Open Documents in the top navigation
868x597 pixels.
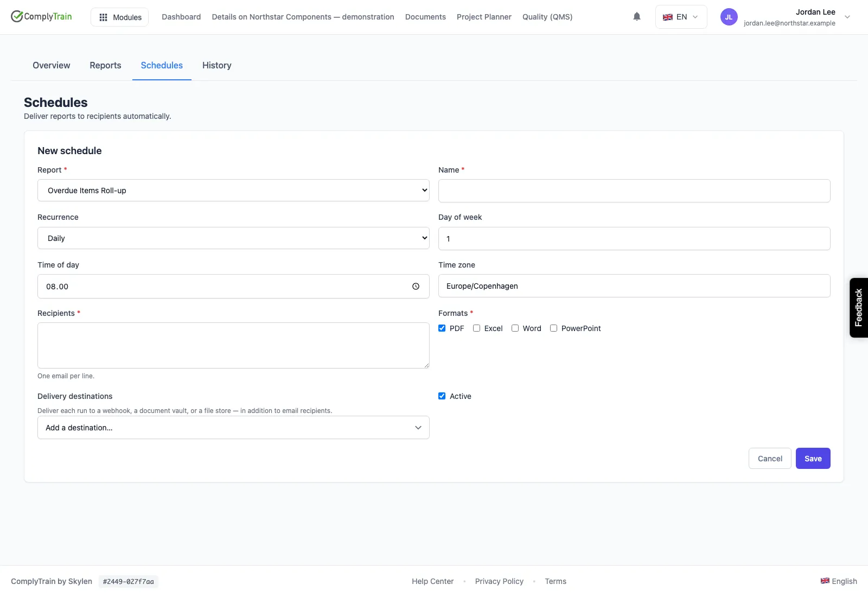point(425,17)
